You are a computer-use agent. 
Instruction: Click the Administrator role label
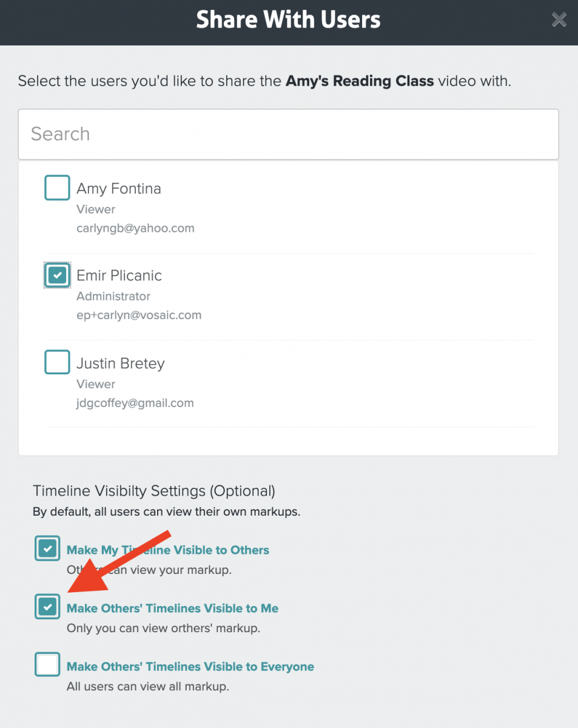(113, 297)
